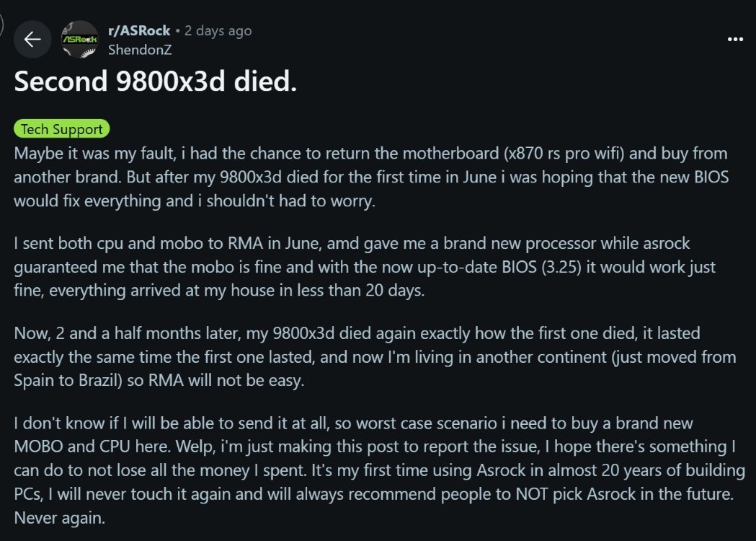Open the ShendonZ user profile
Screen dimensions: 756x541
[140, 50]
